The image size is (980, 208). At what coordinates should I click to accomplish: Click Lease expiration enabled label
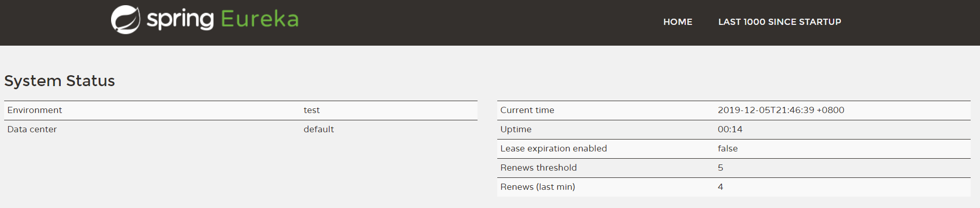click(x=554, y=148)
